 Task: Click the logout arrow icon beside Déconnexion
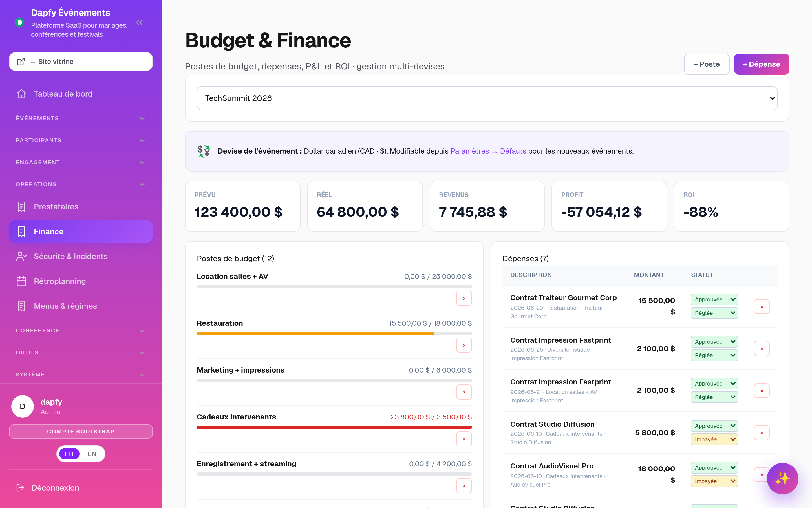pos(20,487)
